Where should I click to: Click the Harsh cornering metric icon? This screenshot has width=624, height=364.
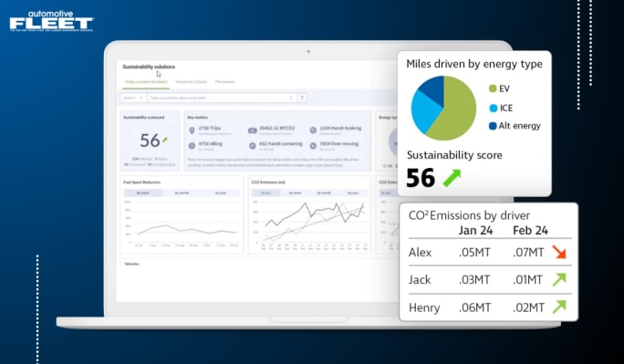pos(253,146)
